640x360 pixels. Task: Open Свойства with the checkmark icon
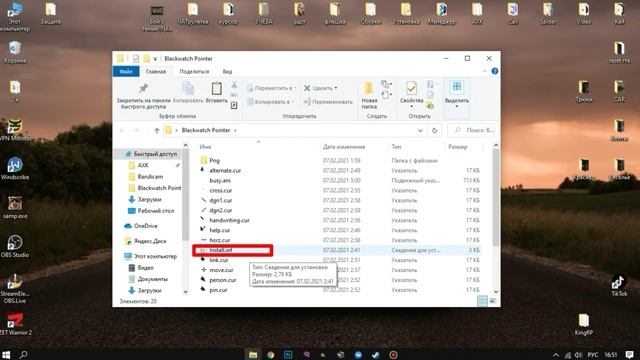tap(411, 94)
